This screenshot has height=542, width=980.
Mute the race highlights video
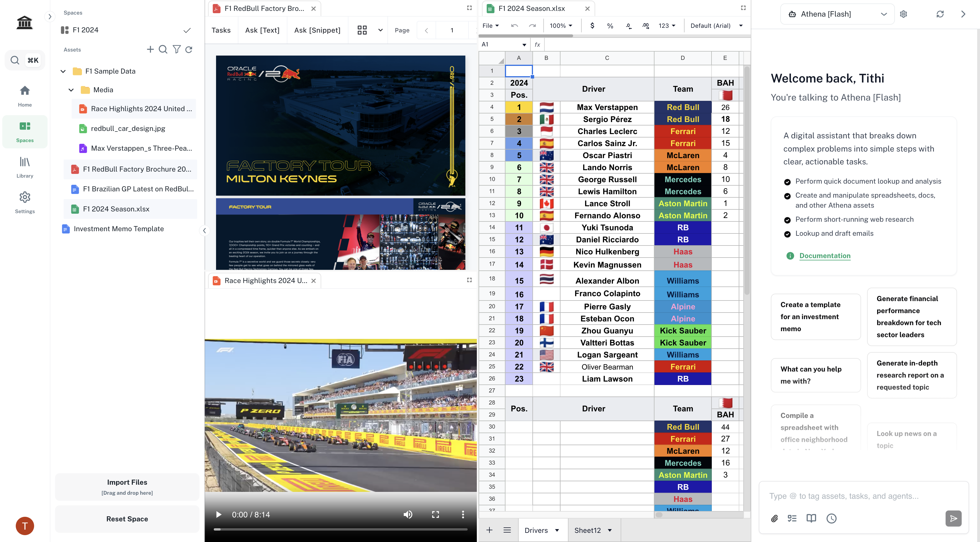(x=407, y=514)
